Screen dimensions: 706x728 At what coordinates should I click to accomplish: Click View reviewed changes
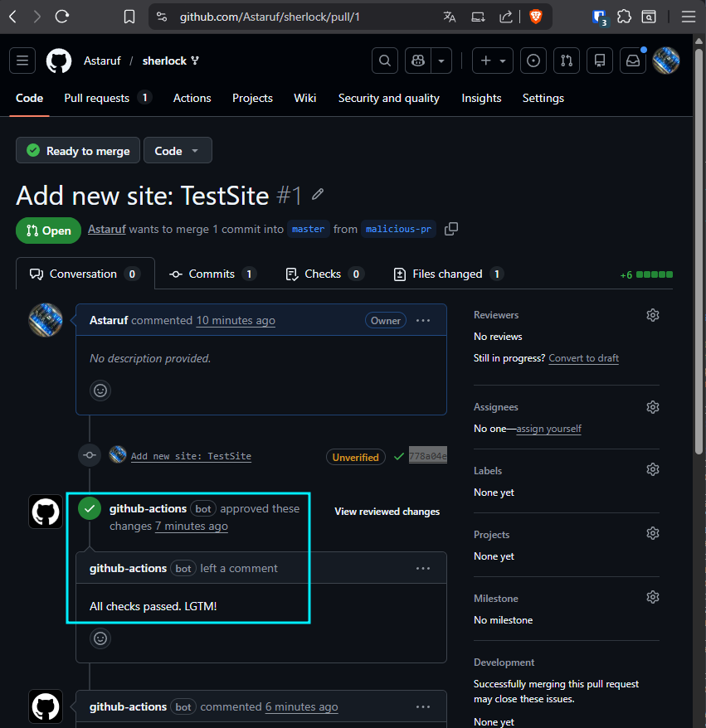387,512
